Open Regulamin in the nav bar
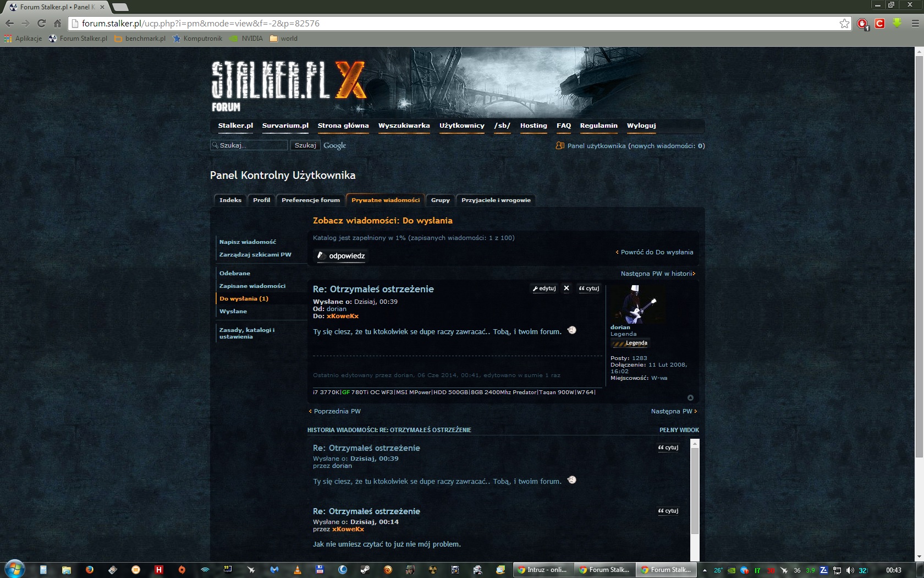This screenshot has width=924, height=578. pos(599,126)
